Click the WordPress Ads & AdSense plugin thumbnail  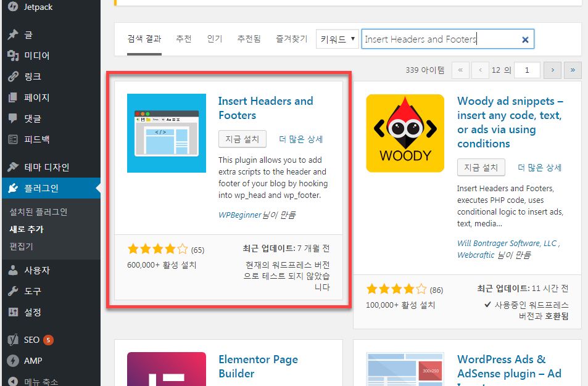pos(405,369)
